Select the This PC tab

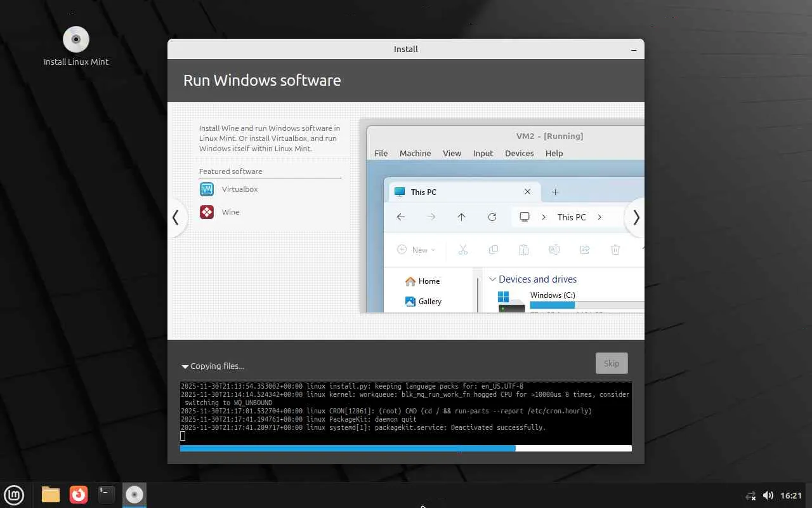[464, 192]
